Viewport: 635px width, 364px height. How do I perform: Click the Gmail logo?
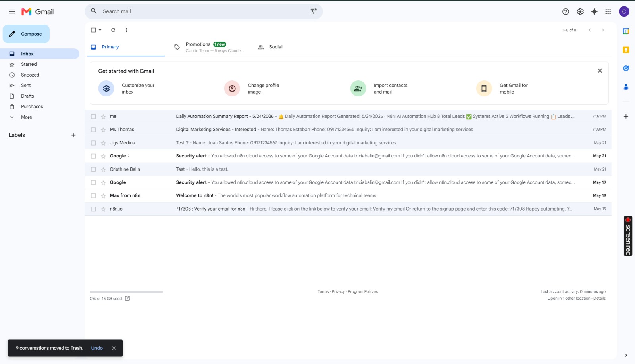38,11
